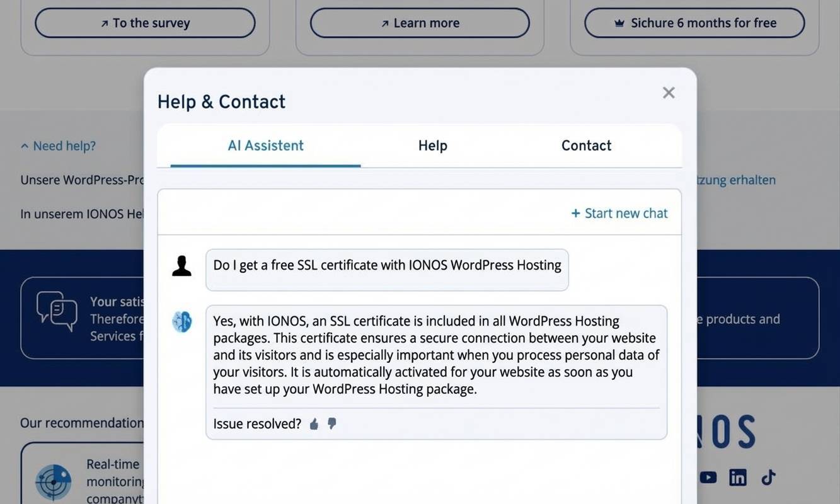Click the real-time monitoring target icon
This screenshot has height=504, width=840.
click(x=53, y=481)
